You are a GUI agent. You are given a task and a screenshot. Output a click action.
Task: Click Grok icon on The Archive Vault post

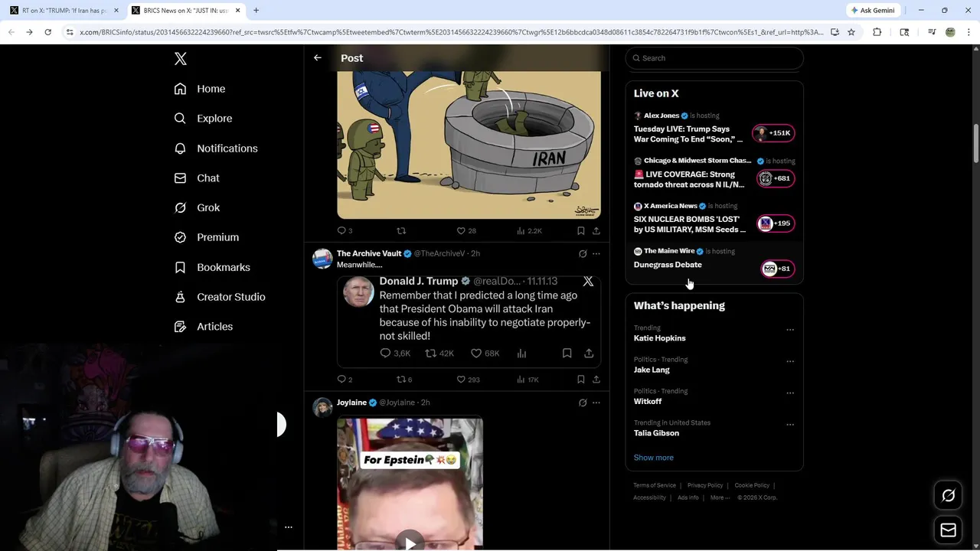[583, 253]
